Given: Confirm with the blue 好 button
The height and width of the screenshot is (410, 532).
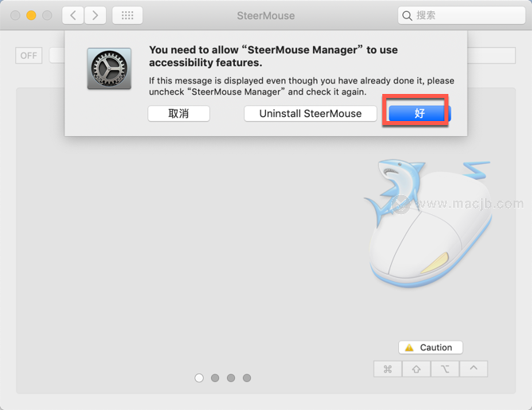Looking at the screenshot, I should (420, 114).
